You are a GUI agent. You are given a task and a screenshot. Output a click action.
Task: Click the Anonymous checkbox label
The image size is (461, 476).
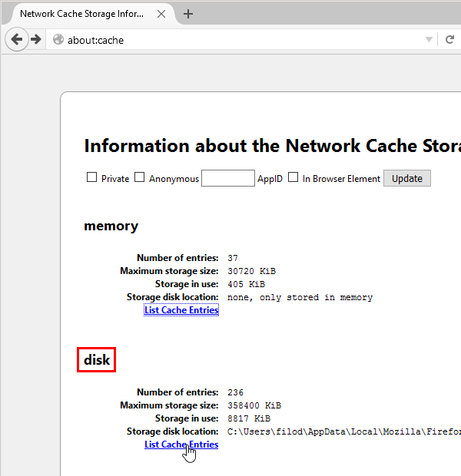174,179
